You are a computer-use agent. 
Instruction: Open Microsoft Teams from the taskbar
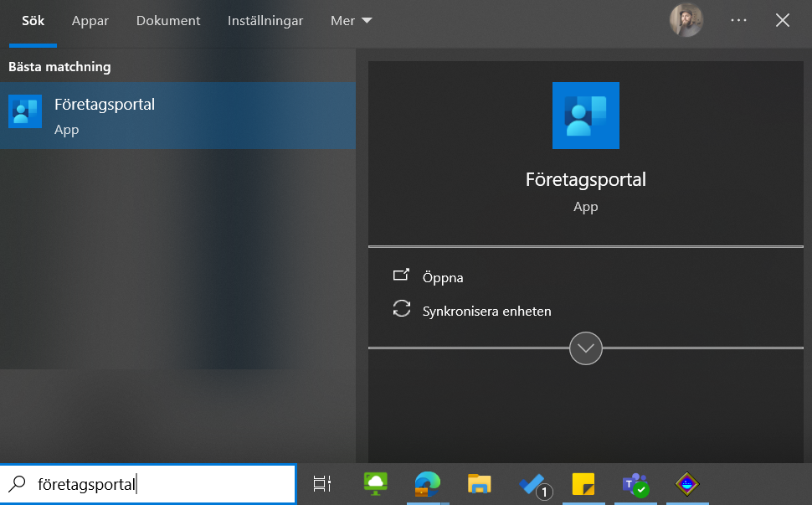[635, 485]
